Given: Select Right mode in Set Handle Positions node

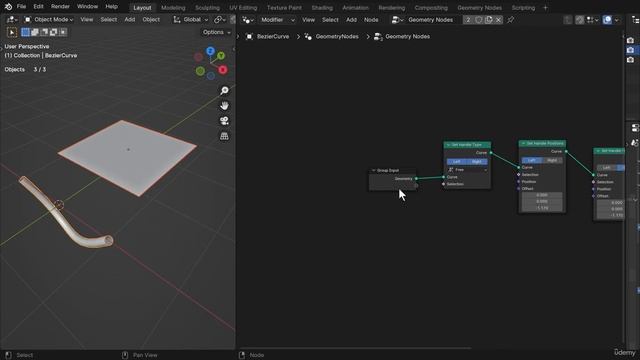Looking at the screenshot, I should click(552, 160).
